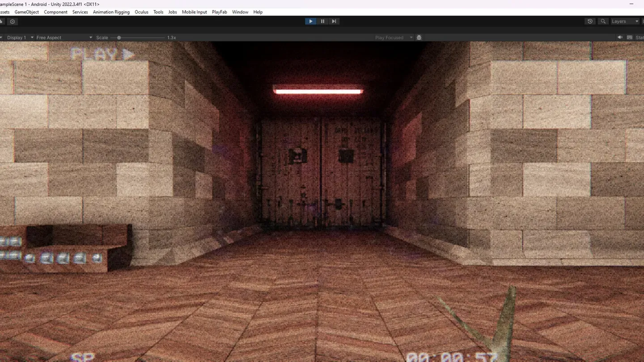The width and height of the screenshot is (644, 362).
Task: Click the Scale slider handle
Action: pyautogui.click(x=119, y=38)
